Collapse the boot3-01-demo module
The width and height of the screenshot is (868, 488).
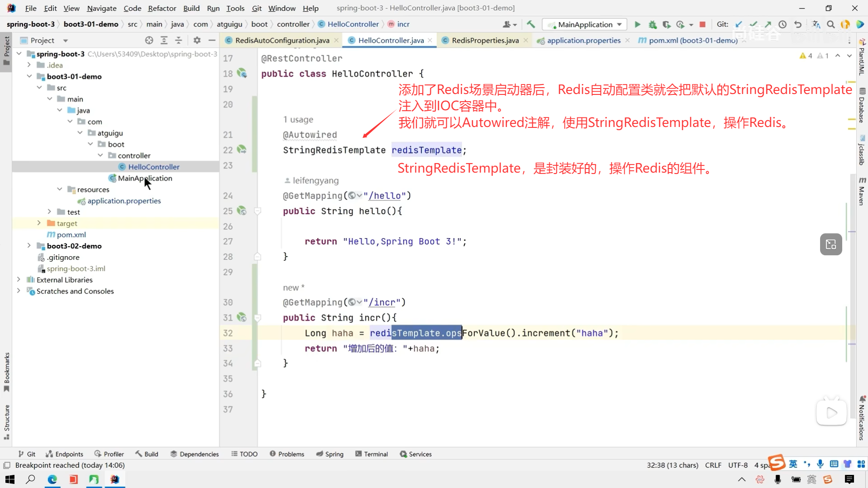point(29,76)
